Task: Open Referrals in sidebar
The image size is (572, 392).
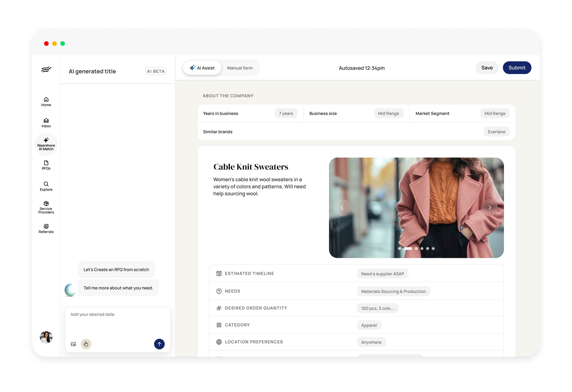Action: (46, 228)
